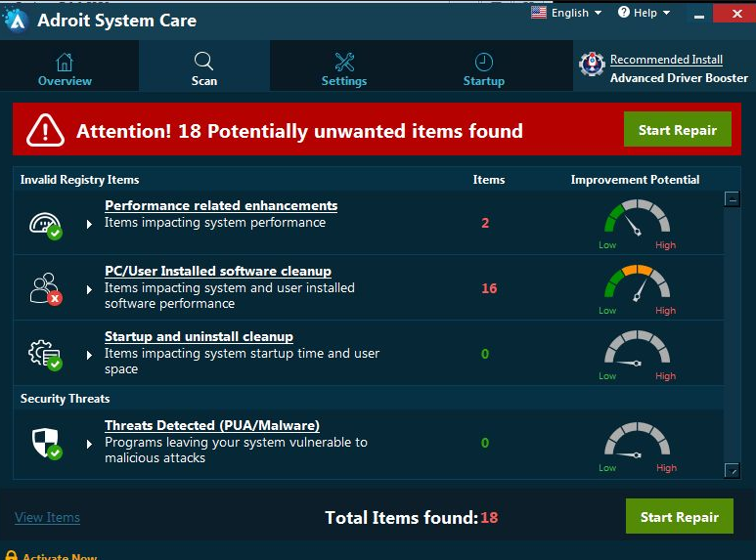Click the scrollbar bottom arrow in results list

coord(732,470)
